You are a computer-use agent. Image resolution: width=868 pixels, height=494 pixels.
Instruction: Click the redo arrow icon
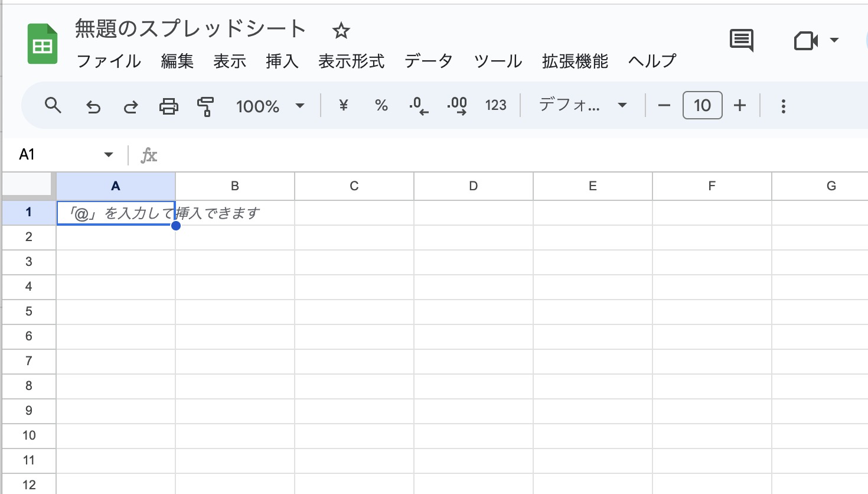coord(130,106)
